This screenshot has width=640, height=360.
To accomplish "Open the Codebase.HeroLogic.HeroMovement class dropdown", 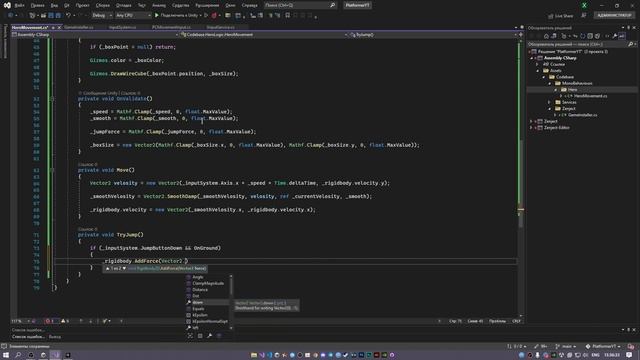I will [264, 35].
